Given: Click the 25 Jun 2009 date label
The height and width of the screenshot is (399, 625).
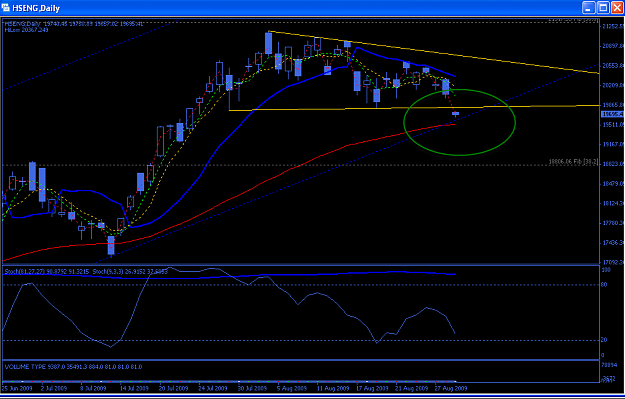Looking at the screenshot, I should tap(16, 387).
